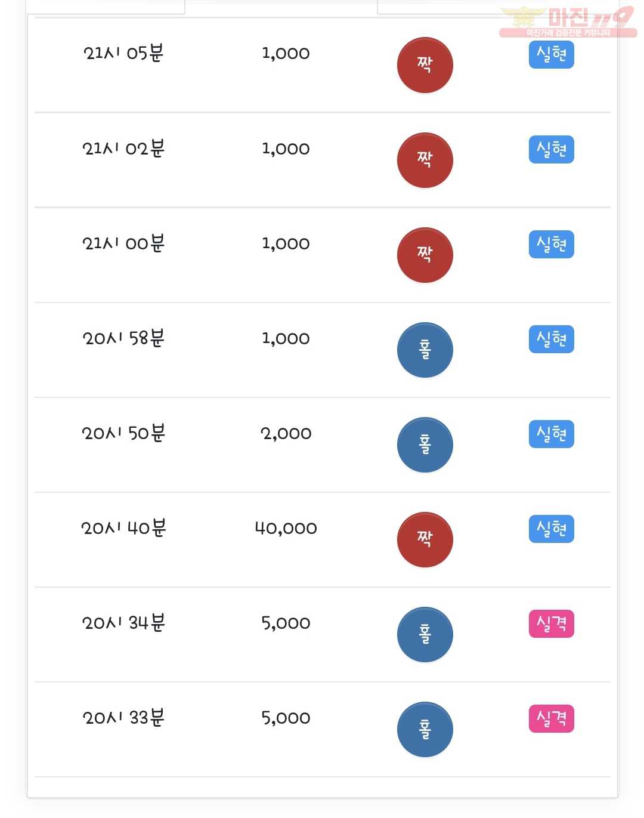Click the pink 실격 badge in 20시 34분 row
Image resolution: width=644 pixels, height=818 pixels.
click(552, 623)
